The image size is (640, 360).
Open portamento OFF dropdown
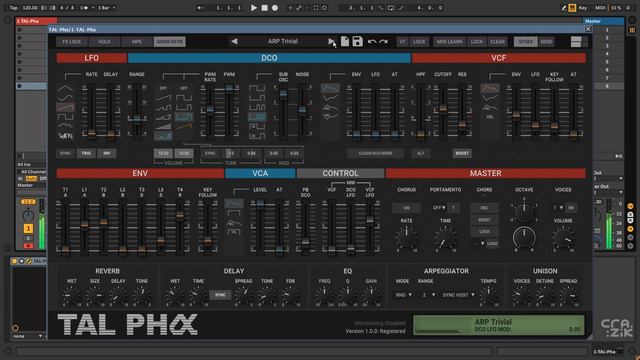pos(439,208)
